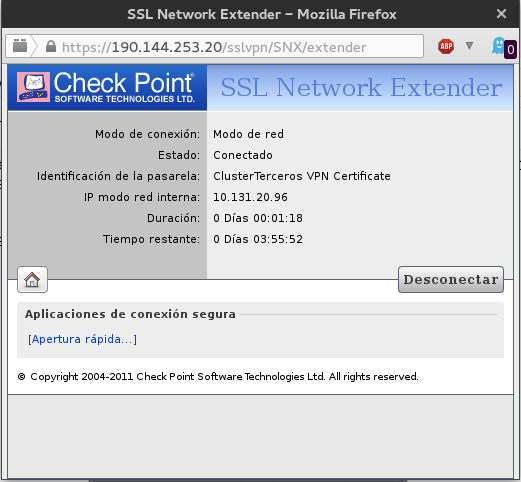This screenshot has height=482, width=521.
Task: Click the padlock security icon in address bar
Action: click(51, 46)
